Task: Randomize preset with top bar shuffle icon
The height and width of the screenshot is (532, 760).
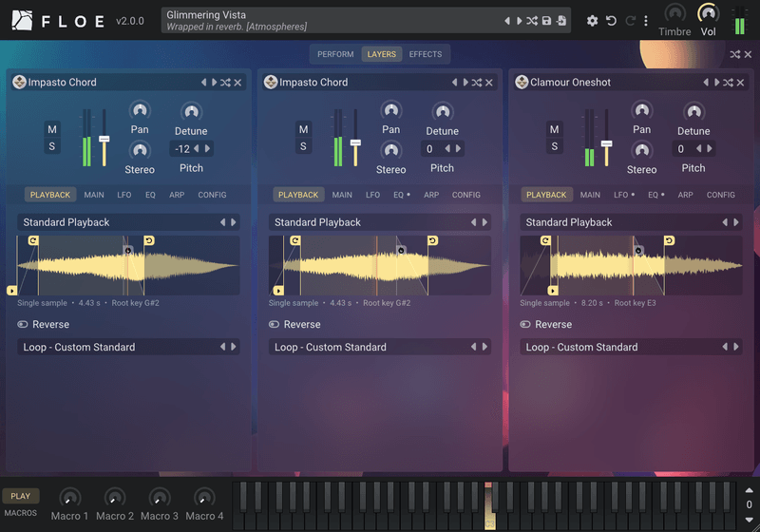Action: (532, 21)
